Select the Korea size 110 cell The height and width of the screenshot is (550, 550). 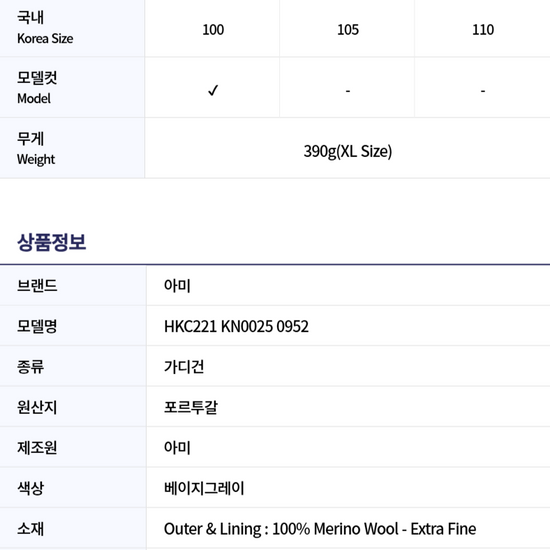483,30
